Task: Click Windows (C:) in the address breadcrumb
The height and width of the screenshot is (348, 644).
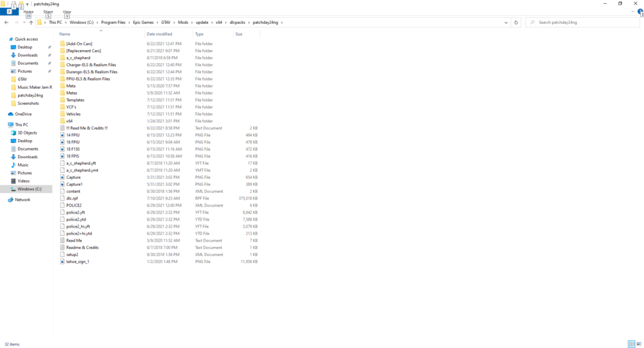Action: click(x=81, y=23)
